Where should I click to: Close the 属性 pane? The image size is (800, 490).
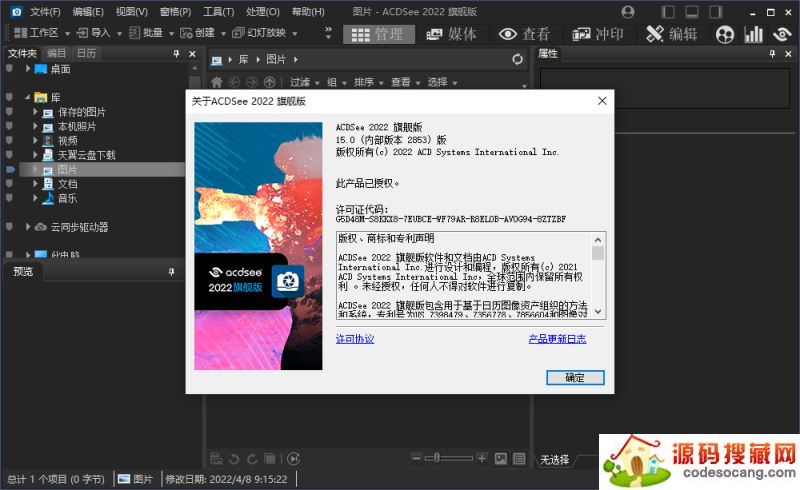(x=788, y=54)
